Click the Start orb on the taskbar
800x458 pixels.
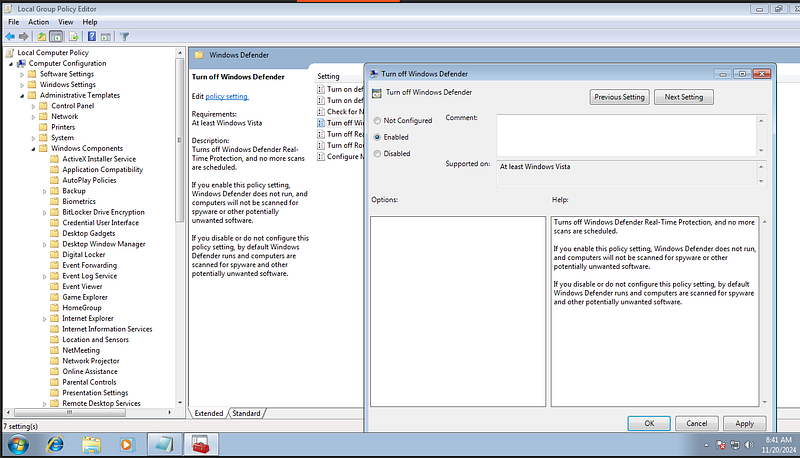(18, 445)
